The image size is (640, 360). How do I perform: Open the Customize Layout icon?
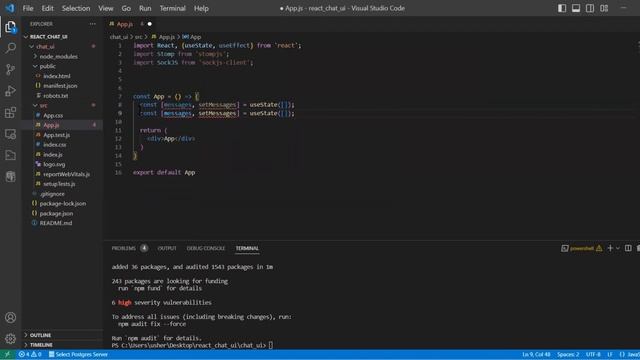coord(604,8)
